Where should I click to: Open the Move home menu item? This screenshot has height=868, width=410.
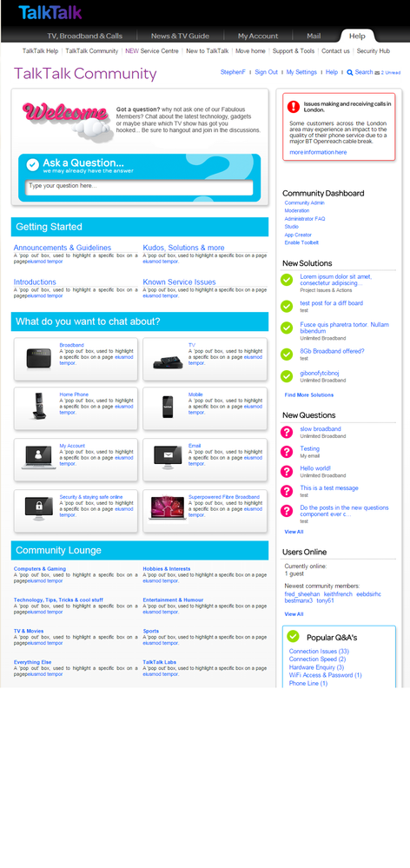[251, 51]
